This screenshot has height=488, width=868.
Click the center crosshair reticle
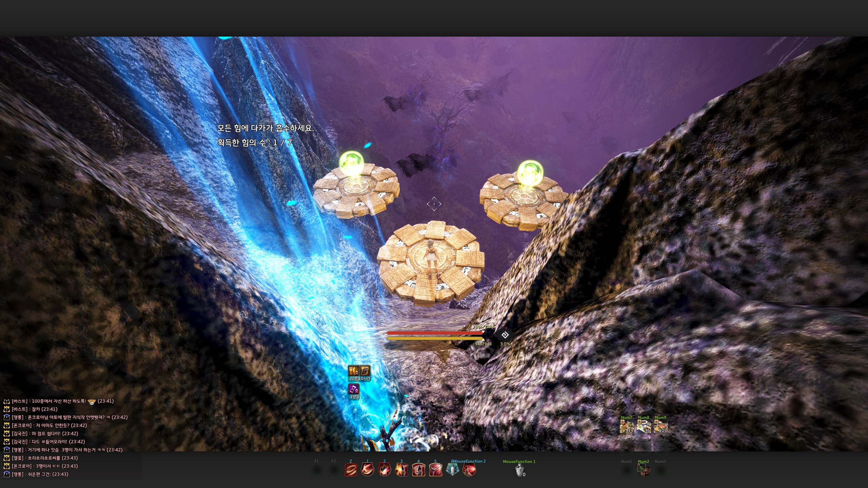click(x=434, y=204)
